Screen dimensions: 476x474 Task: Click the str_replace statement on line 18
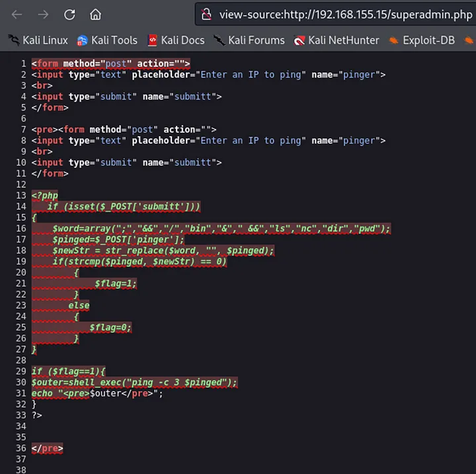163,251
